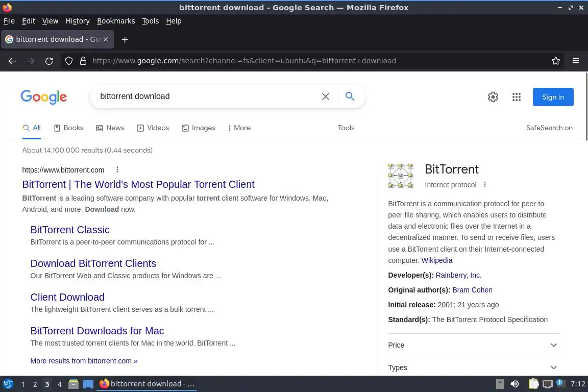The image size is (588, 392).
Task: Open the Firefox hamburger menu
Action: [576, 61]
